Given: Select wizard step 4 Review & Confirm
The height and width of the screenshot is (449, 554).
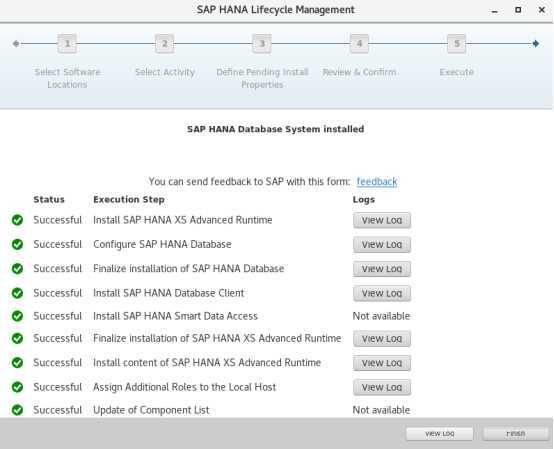Looking at the screenshot, I should 359,44.
